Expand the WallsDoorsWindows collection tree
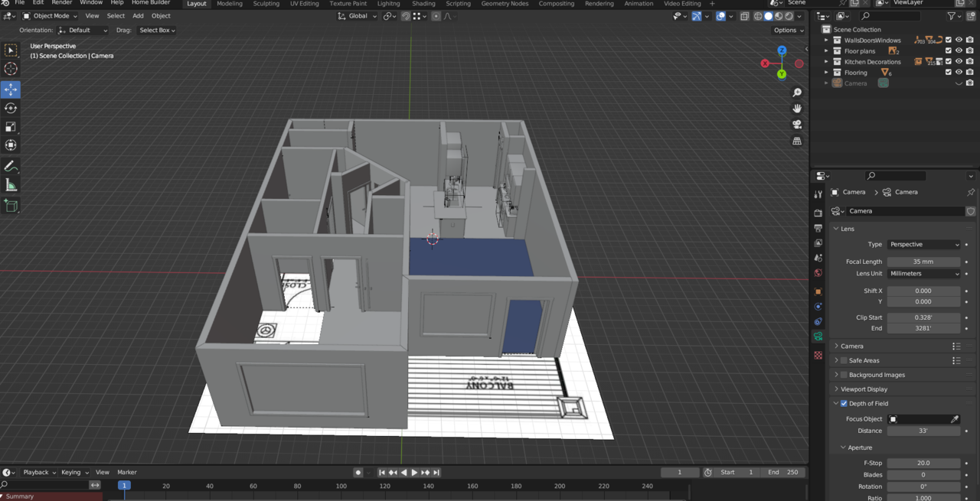The height and width of the screenshot is (501, 980). click(x=826, y=41)
